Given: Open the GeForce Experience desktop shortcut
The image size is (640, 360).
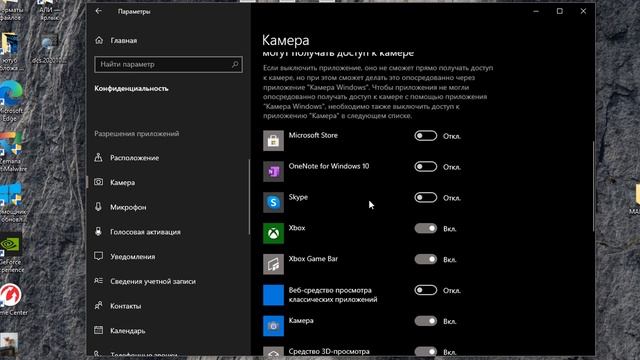Looking at the screenshot, I should (11, 253).
